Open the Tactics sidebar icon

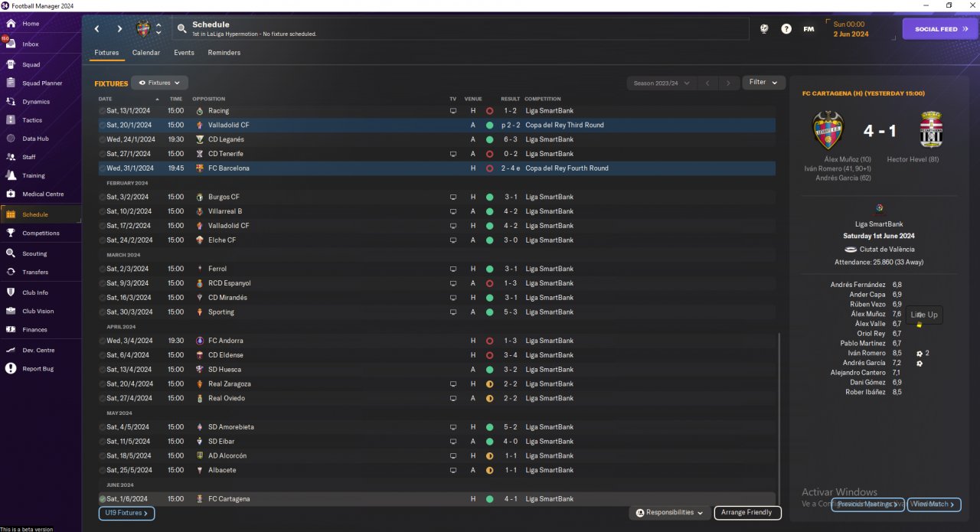pyautogui.click(x=11, y=120)
